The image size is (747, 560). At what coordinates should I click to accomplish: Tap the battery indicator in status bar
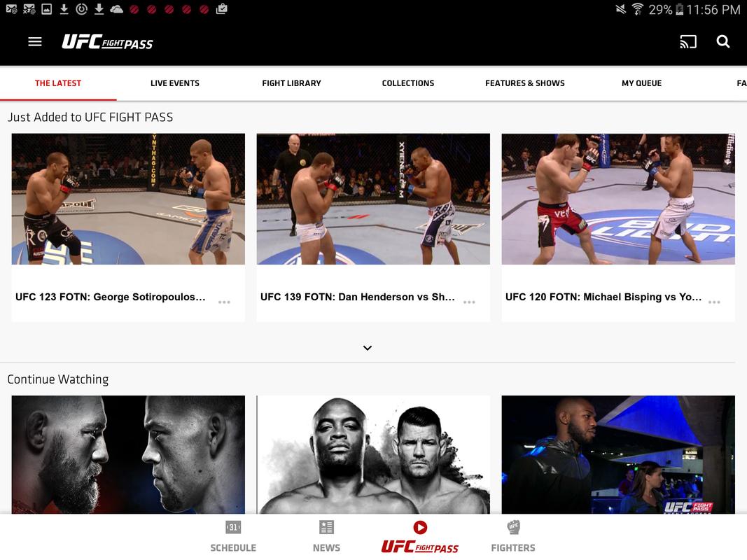680,9
